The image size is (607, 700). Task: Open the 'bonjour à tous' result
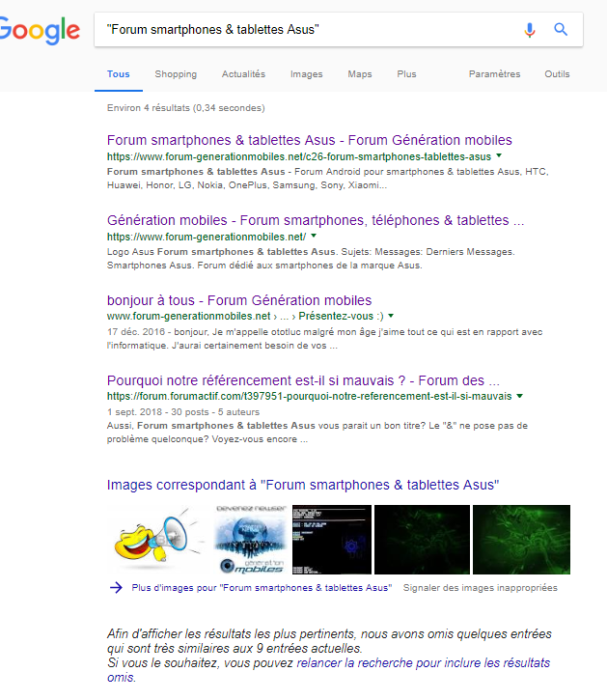point(239,300)
